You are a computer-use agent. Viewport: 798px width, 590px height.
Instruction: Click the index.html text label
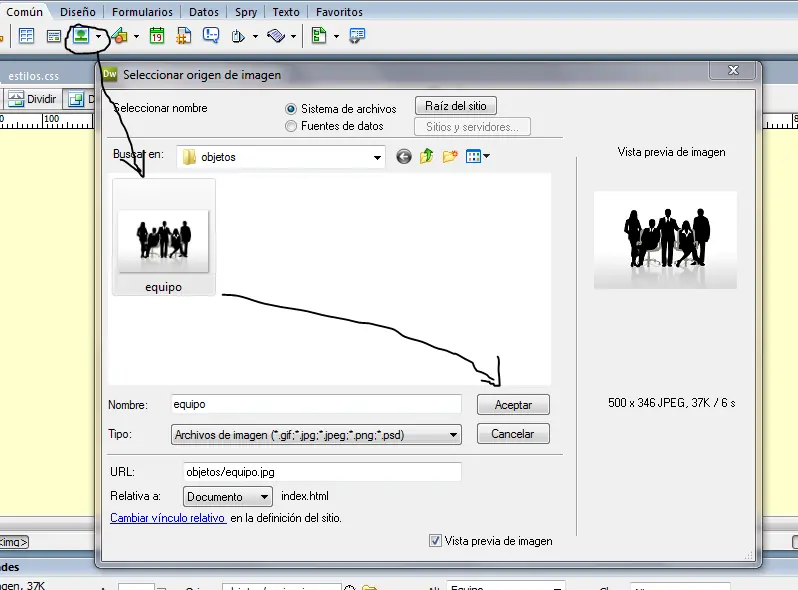click(x=305, y=496)
